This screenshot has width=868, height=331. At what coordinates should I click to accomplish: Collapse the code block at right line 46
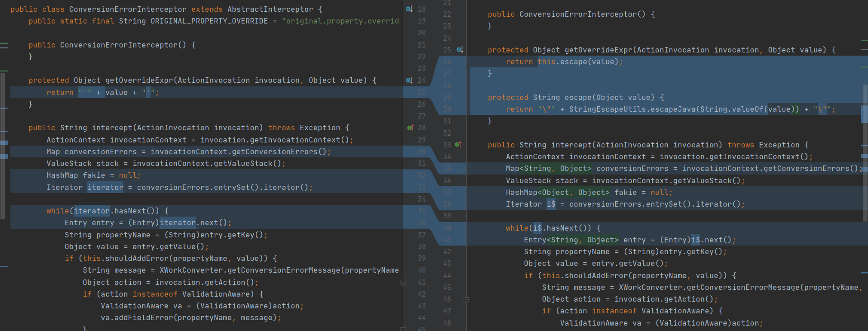[466, 299]
